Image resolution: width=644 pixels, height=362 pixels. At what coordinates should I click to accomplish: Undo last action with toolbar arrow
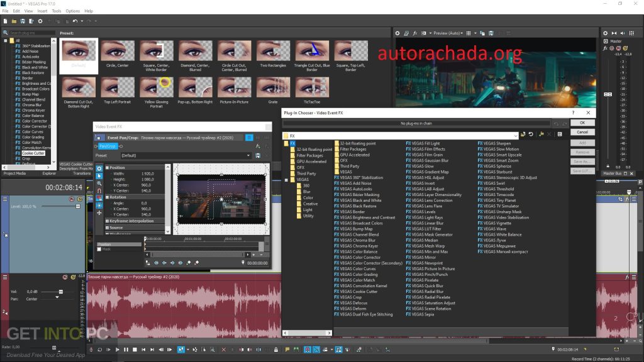pos(75,21)
